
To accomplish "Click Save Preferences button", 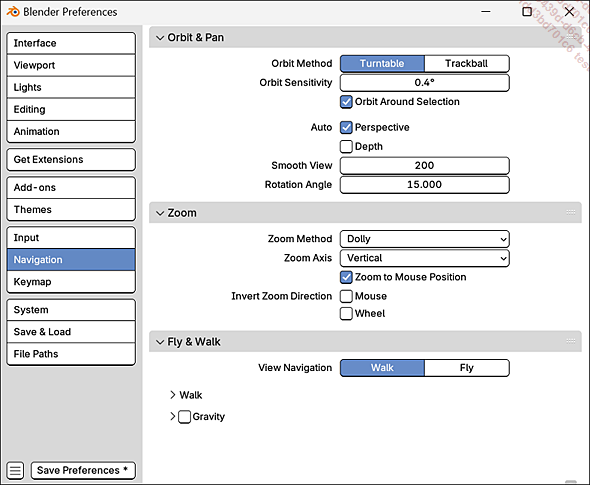I will 83,470.
